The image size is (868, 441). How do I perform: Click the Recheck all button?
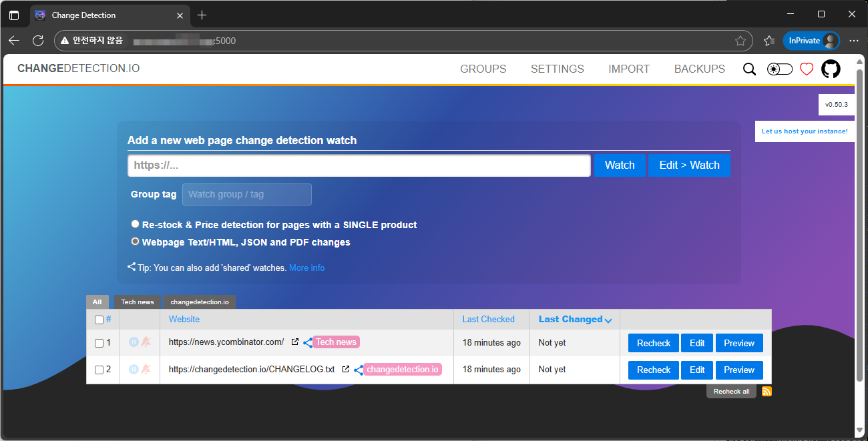point(731,392)
